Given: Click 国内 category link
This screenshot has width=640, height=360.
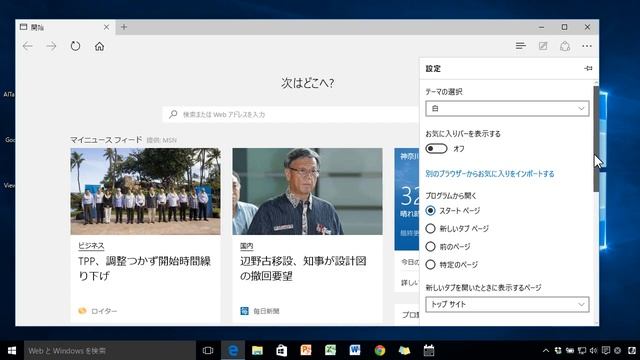Looking at the screenshot, I should [x=247, y=246].
